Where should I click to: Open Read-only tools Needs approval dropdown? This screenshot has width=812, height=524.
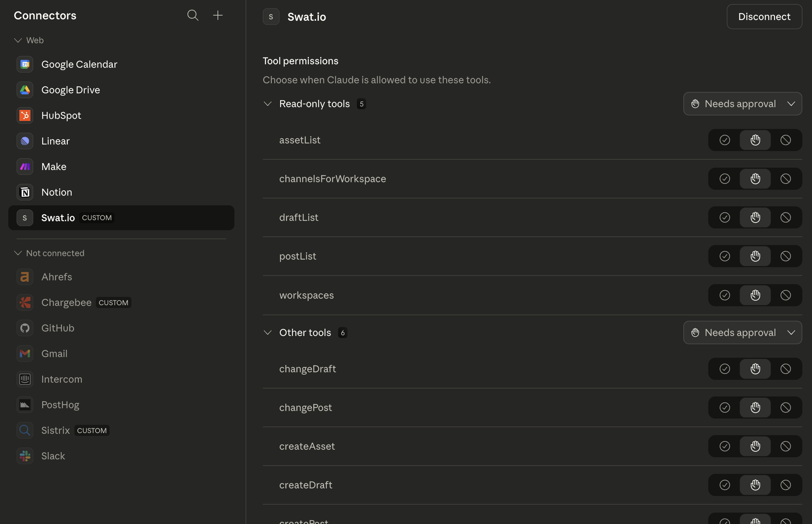pos(742,104)
